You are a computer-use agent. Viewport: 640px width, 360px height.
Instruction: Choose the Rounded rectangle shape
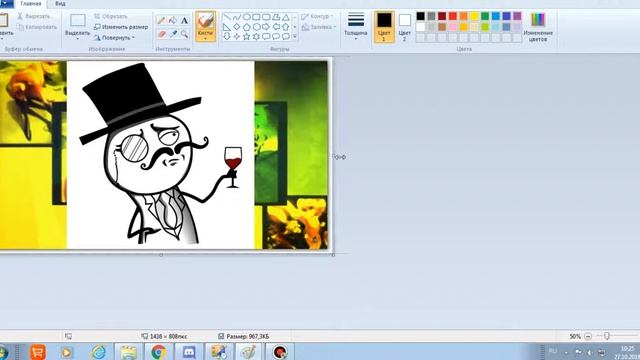(266, 17)
